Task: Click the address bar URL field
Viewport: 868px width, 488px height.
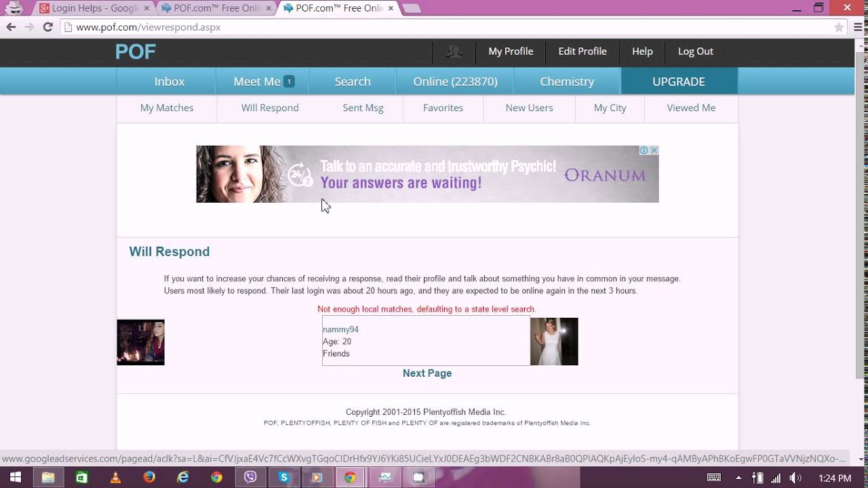Action: [x=448, y=27]
